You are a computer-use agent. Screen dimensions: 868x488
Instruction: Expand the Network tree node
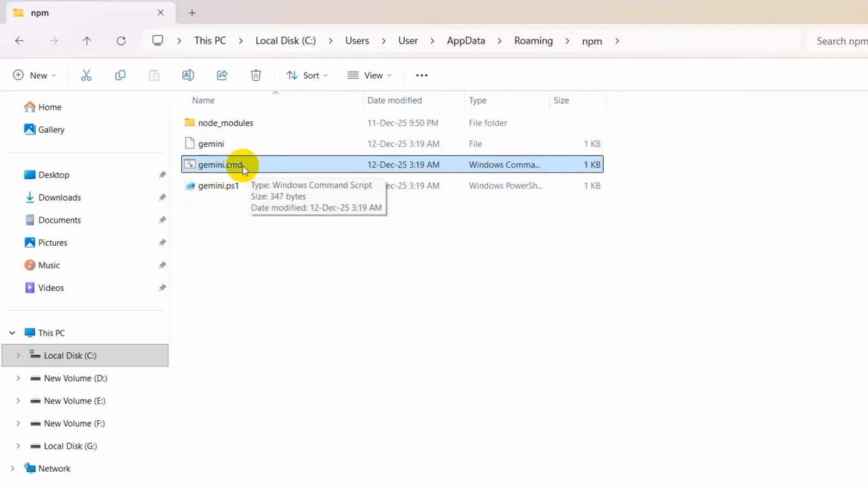click(12, 468)
